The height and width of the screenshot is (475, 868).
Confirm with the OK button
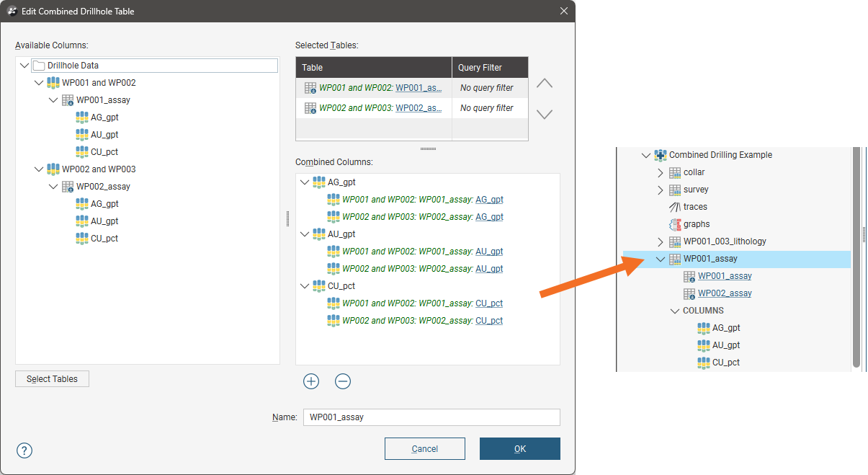coord(520,448)
